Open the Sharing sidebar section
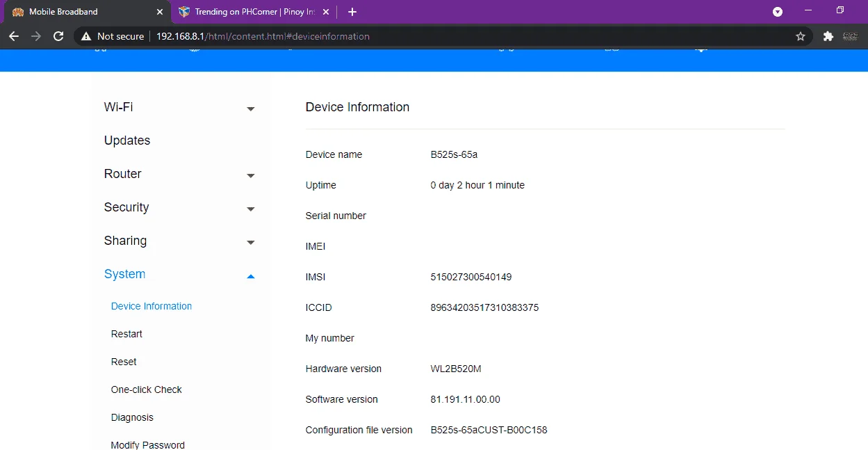This screenshot has width=868, height=450. (125, 241)
